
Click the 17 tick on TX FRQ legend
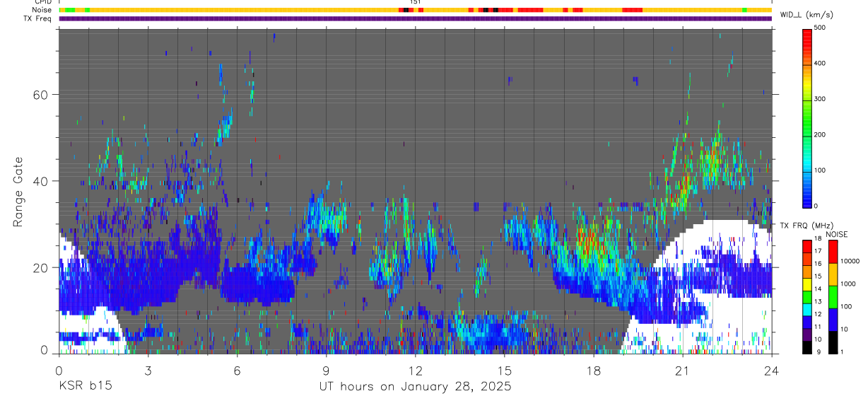[819, 251]
